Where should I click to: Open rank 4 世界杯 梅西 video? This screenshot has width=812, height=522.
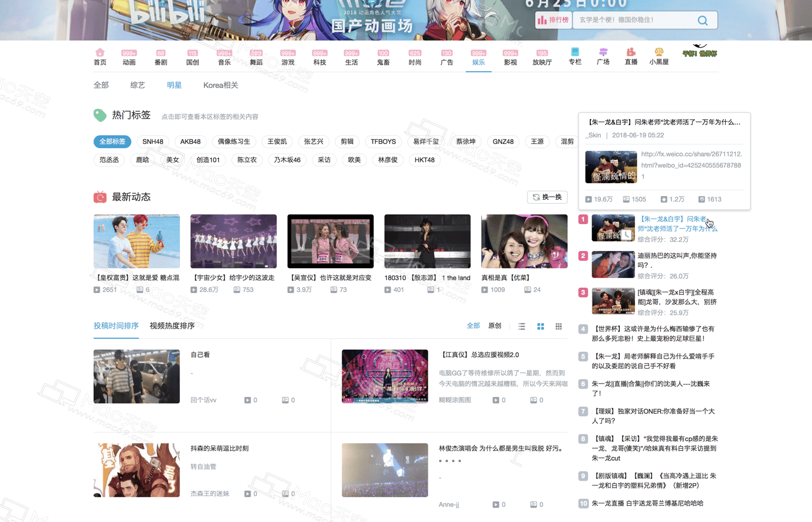pos(653,333)
